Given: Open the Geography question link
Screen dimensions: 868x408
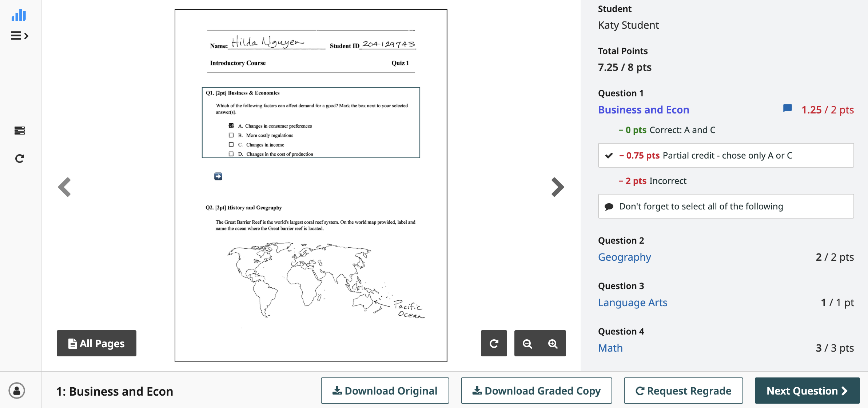Looking at the screenshot, I should 625,257.
